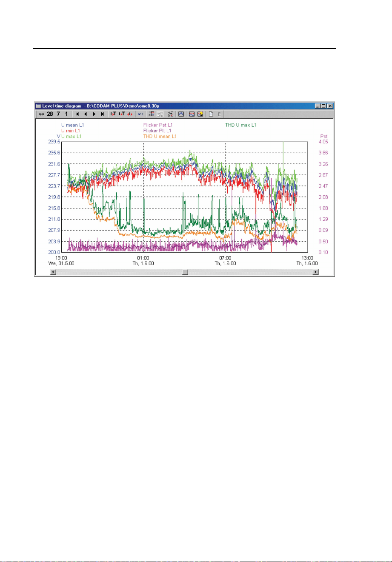392x562 pixels.
Task: Click the greyed-out scale icon
Action: pyautogui.click(x=160, y=114)
